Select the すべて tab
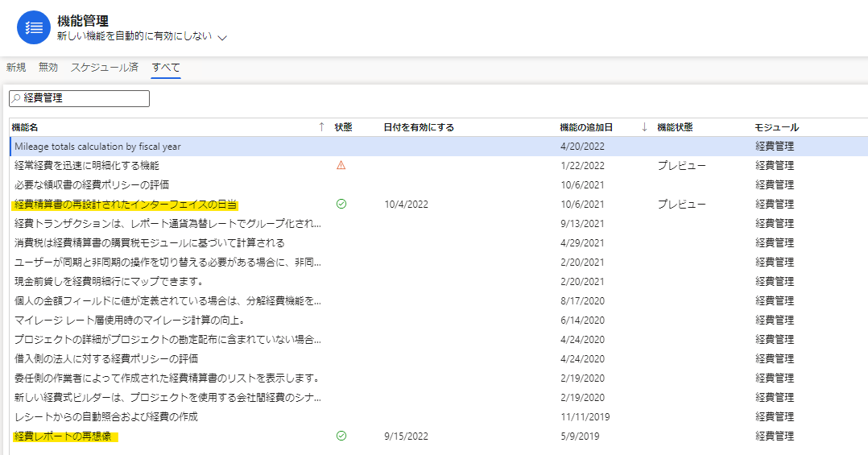The image size is (868, 455). 166,67
